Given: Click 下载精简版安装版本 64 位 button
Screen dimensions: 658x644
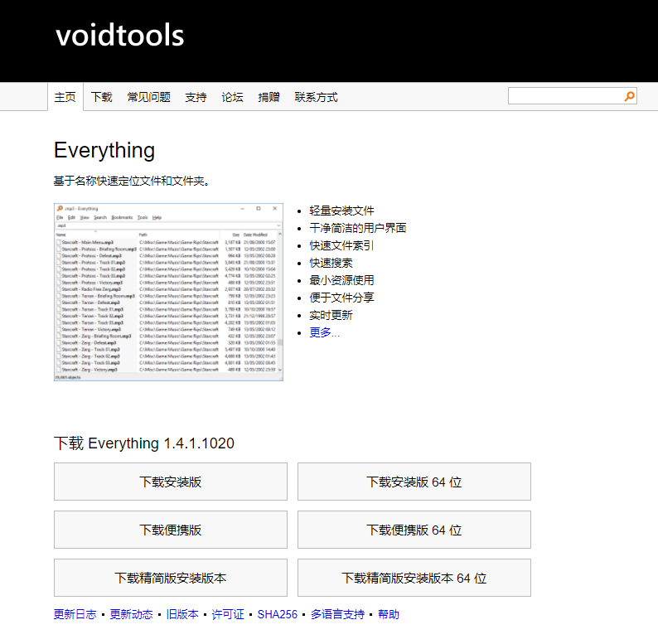Looking at the screenshot, I should (x=414, y=578).
